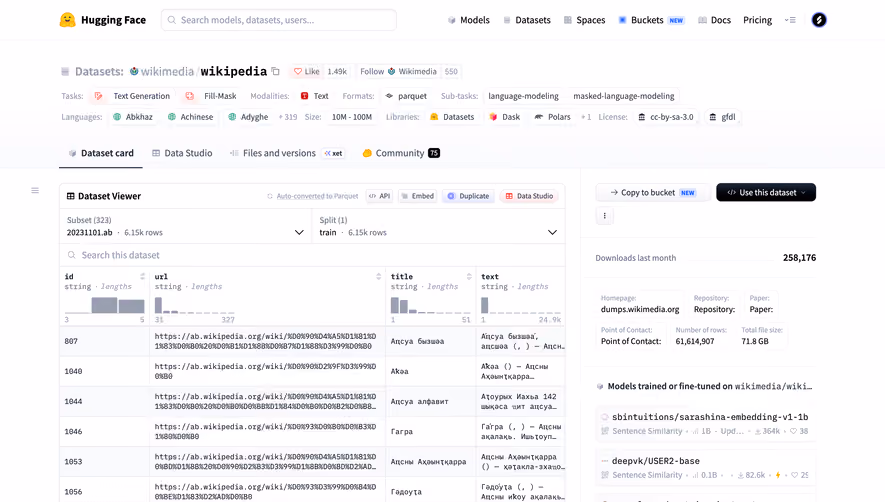Click the Data Studio button in viewer
The height and width of the screenshot is (502, 885).
click(529, 196)
